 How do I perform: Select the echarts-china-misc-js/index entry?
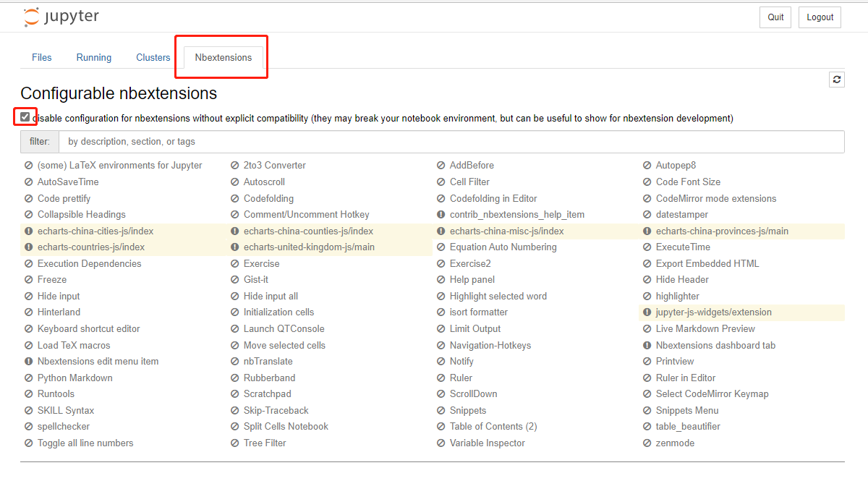click(x=506, y=231)
